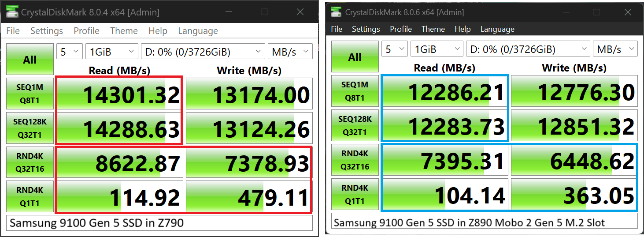Open Help menu in left window
Viewport: 644px width, 237px height.
[158, 31]
